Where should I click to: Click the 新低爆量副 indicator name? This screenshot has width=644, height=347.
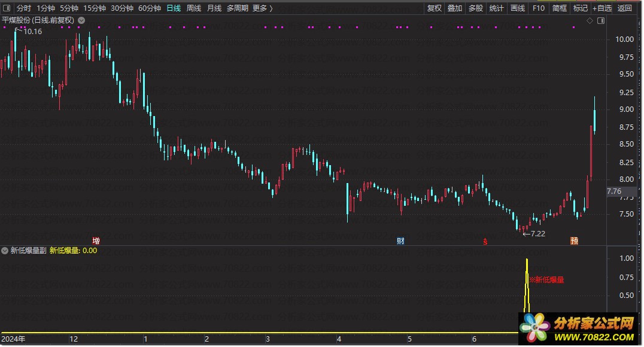[28, 251]
